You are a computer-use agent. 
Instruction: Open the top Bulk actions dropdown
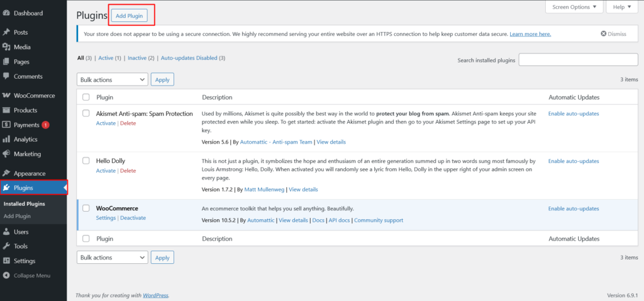tap(112, 79)
